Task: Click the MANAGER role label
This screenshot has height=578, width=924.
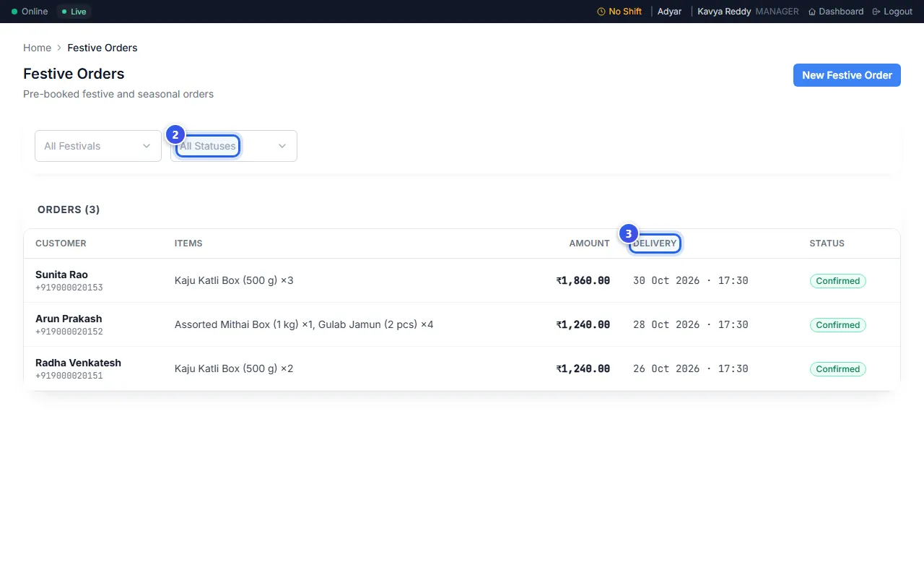Action: 777,12
